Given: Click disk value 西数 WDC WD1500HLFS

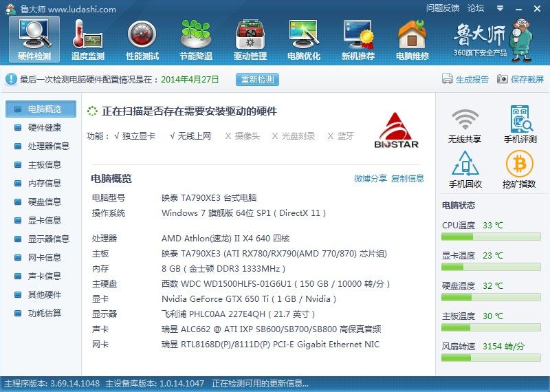Looking at the screenshot, I should pyautogui.click(x=276, y=284).
